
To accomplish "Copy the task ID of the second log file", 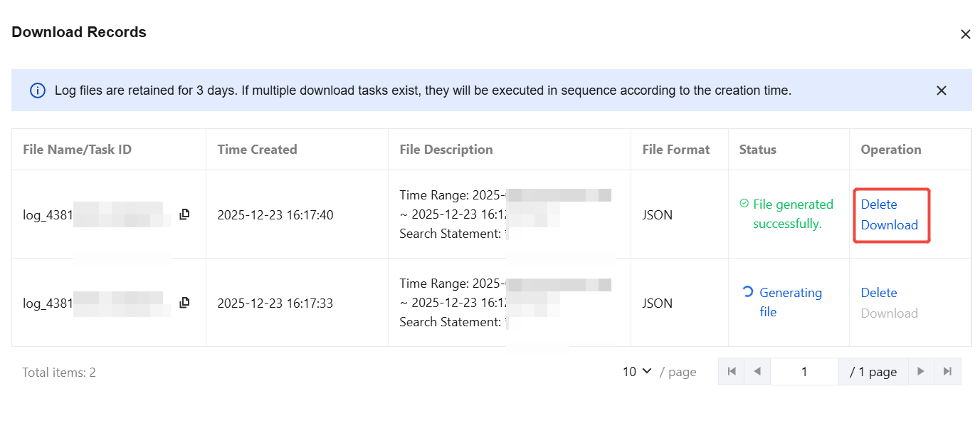I will pyautogui.click(x=184, y=303).
